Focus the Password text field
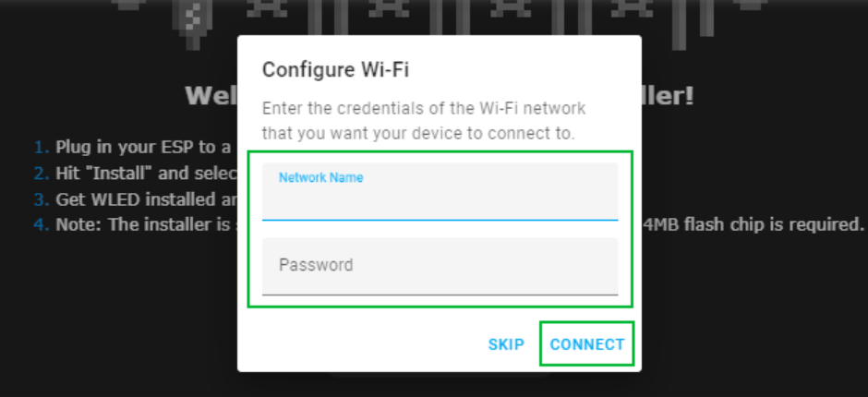The height and width of the screenshot is (397, 868). click(x=440, y=266)
